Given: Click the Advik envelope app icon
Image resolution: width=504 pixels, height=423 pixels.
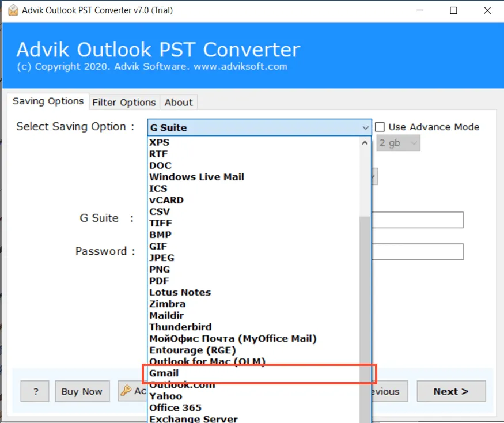Looking at the screenshot, I should click(x=13, y=10).
